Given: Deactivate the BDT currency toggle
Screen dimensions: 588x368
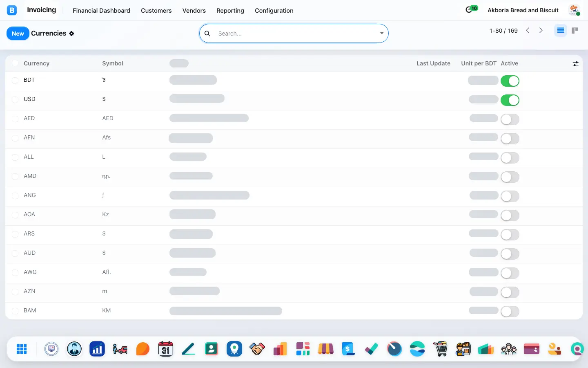Looking at the screenshot, I should click(510, 81).
